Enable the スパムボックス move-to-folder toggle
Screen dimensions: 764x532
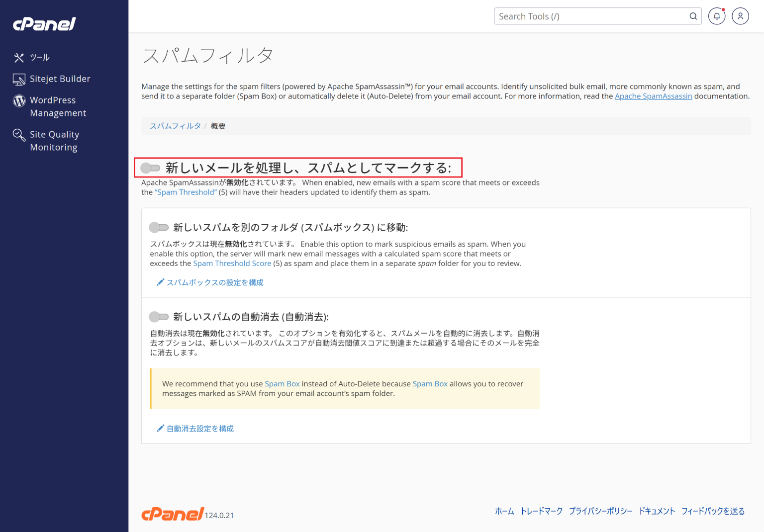pos(159,227)
